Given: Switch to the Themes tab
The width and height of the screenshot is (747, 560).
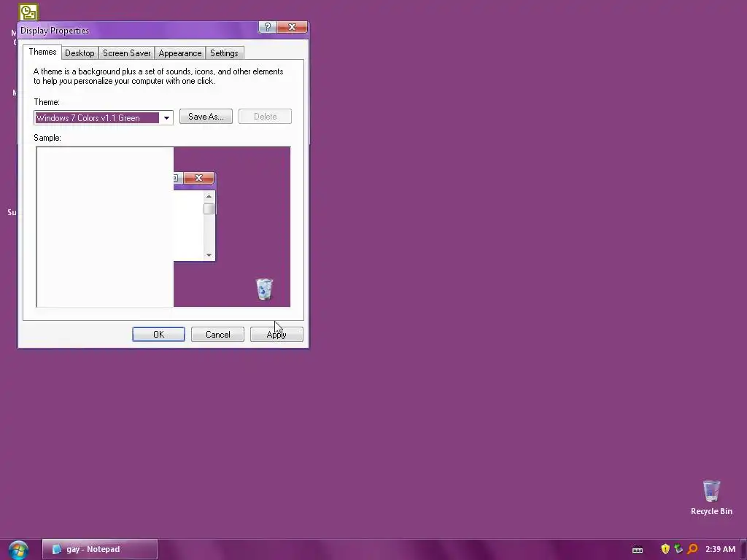Looking at the screenshot, I should click(42, 52).
